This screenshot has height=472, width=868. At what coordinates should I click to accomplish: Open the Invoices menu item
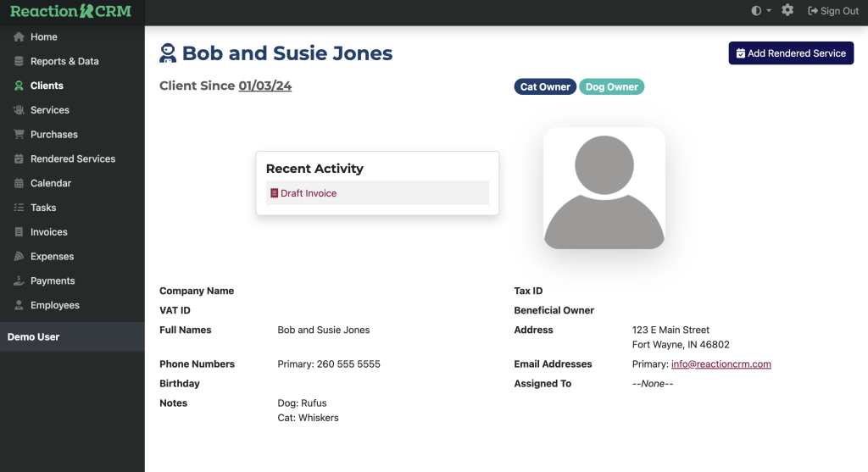(48, 232)
